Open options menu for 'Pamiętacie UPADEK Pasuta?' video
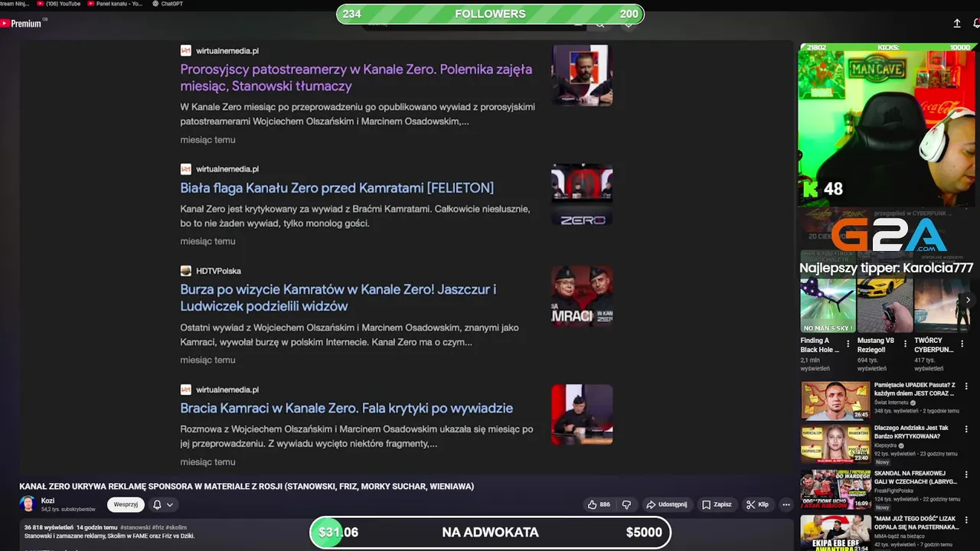 (x=966, y=386)
